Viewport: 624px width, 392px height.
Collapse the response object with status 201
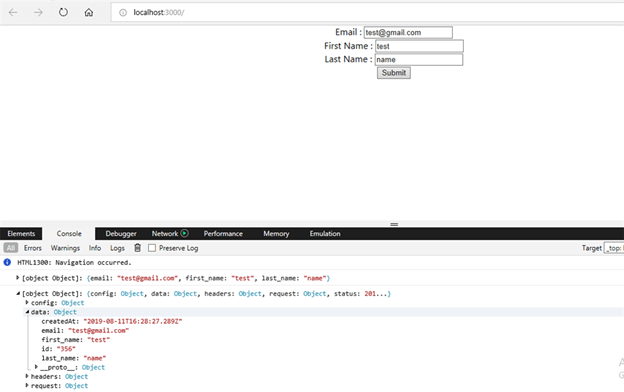pos(18,293)
